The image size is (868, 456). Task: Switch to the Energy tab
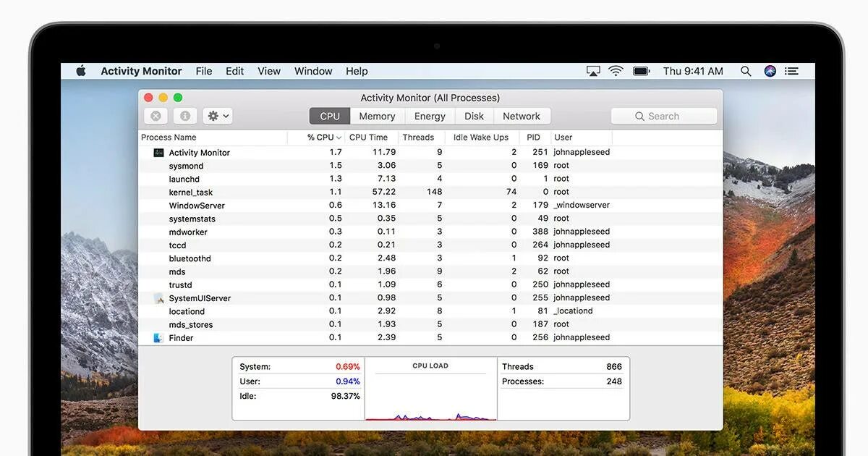[x=430, y=116]
